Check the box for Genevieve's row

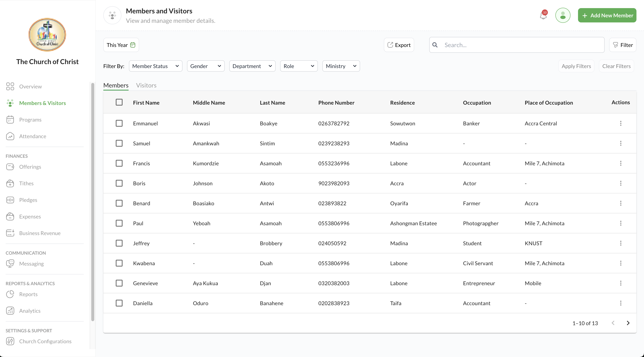(x=119, y=283)
